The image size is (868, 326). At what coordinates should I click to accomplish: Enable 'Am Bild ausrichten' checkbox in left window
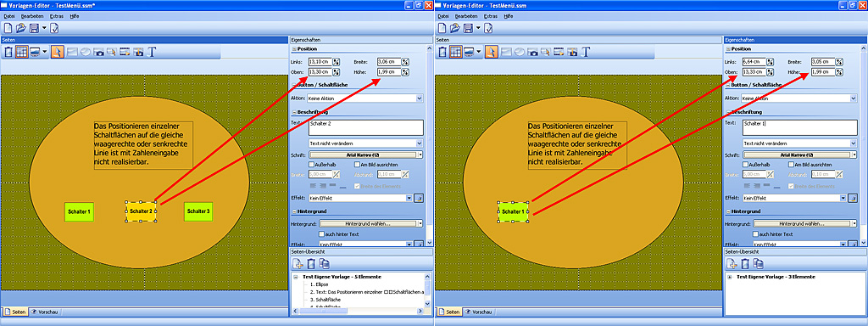point(357,165)
